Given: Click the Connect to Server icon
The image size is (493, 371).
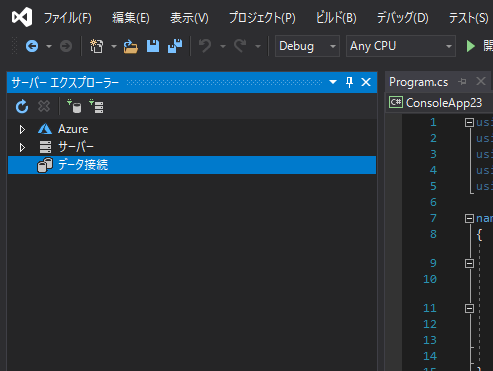Looking at the screenshot, I should [x=96, y=106].
